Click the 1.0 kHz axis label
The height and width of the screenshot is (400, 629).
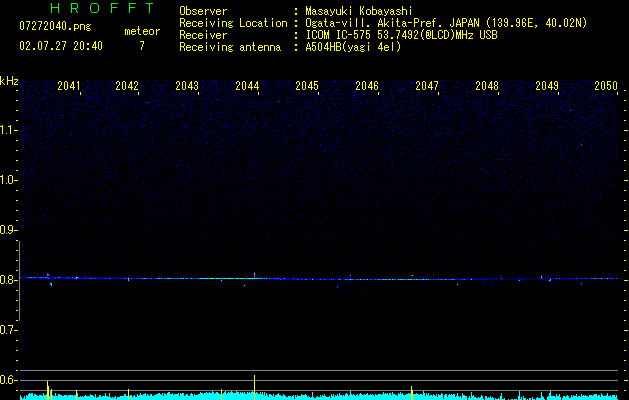tap(8, 180)
